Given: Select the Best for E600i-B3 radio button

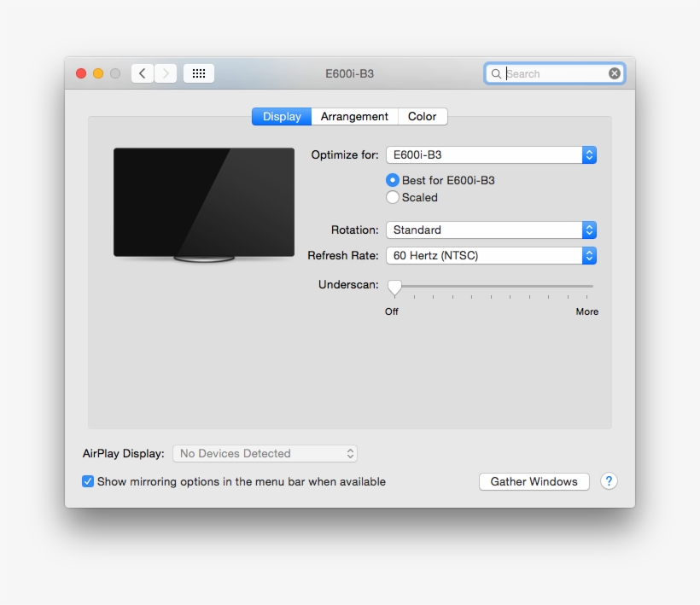Looking at the screenshot, I should [393, 180].
